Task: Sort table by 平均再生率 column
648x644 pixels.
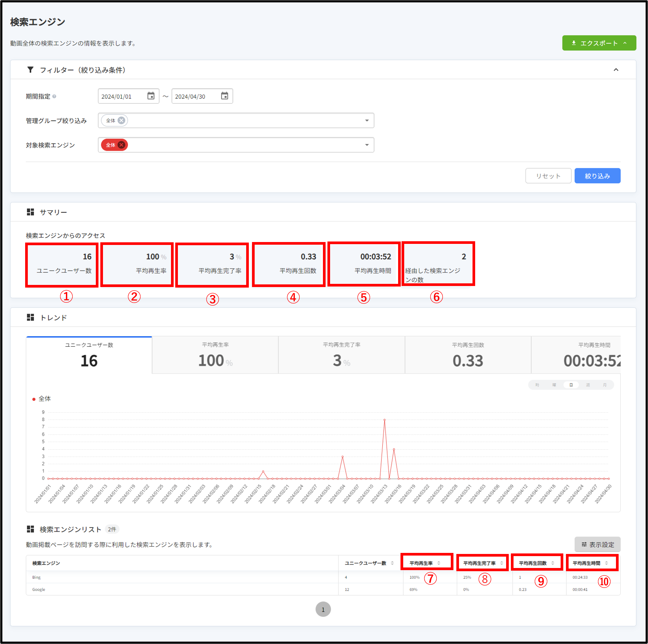Action: click(x=439, y=563)
